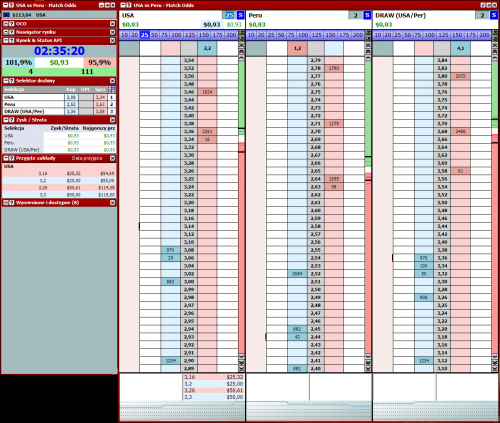The height and width of the screenshot is (423, 500).
Task: Click the blue S button beside USA stake
Action: pos(240,15)
